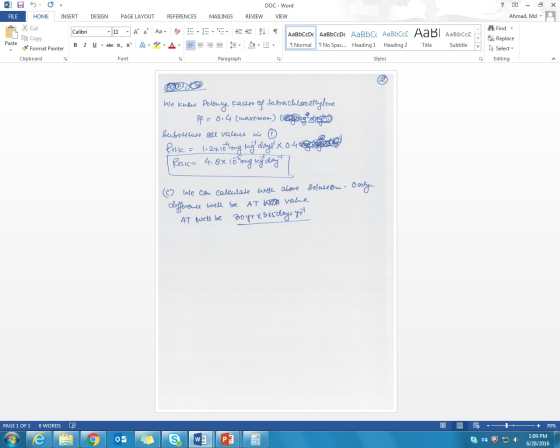This screenshot has height=448, width=560.
Task: Click the Save icon in quick access toolbar
Action: tap(20, 5)
